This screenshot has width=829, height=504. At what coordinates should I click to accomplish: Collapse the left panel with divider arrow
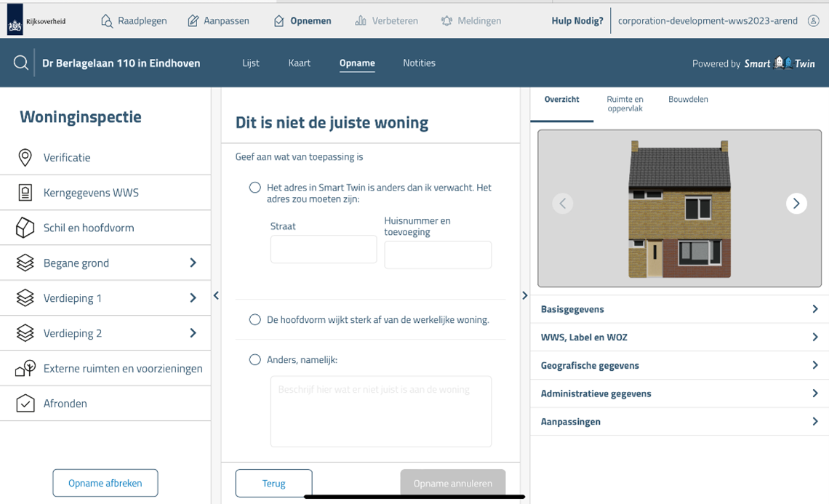(x=216, y=295)
